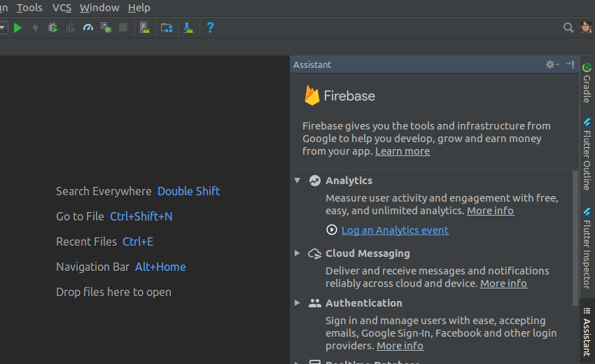595x364 pixels.
Task: Follow the Firebase Learn more link
Action: point(402,151)
